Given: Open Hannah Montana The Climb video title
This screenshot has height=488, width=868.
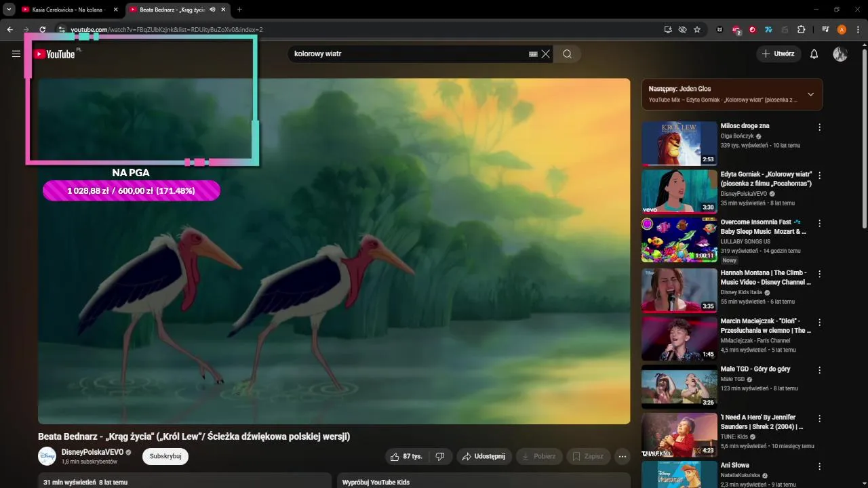Looking at the screenshot, I should point(766,277).
